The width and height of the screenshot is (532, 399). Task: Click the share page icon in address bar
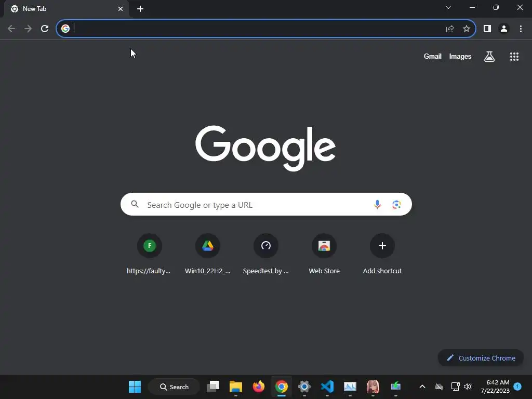pyautogui.click(x=450, y=29)
